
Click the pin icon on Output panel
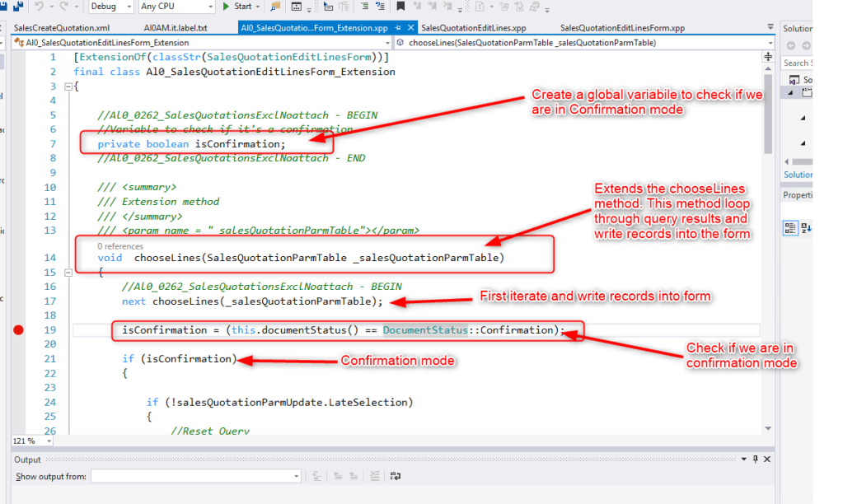(x=756, y=460)
